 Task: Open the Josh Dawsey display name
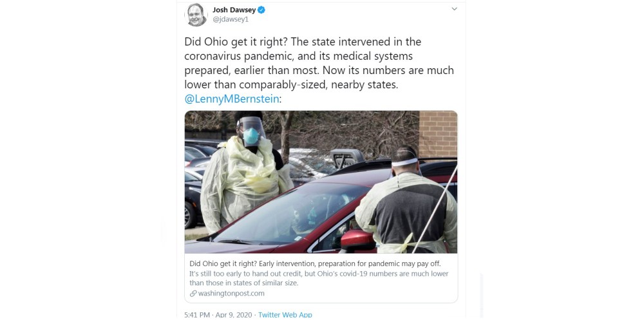coord(234,10)
